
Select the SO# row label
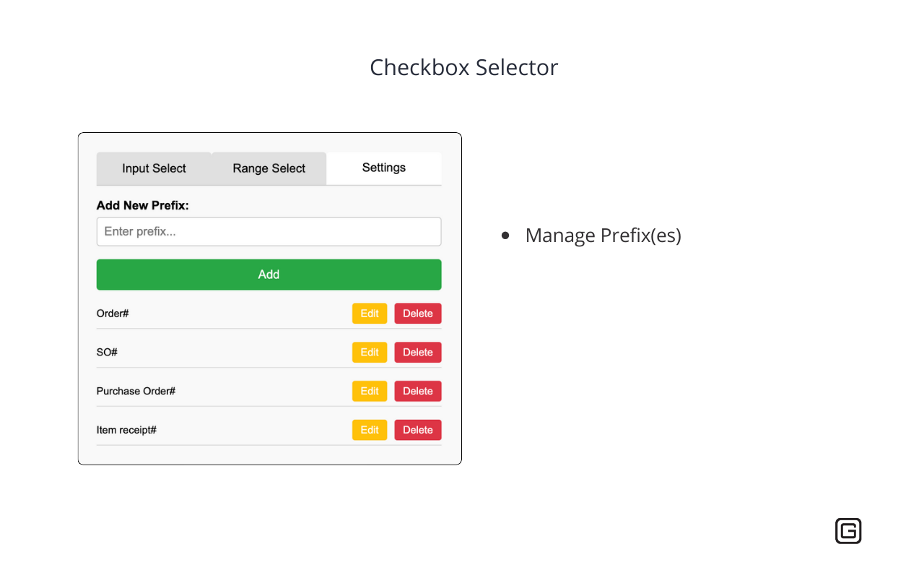click(106, 352)
